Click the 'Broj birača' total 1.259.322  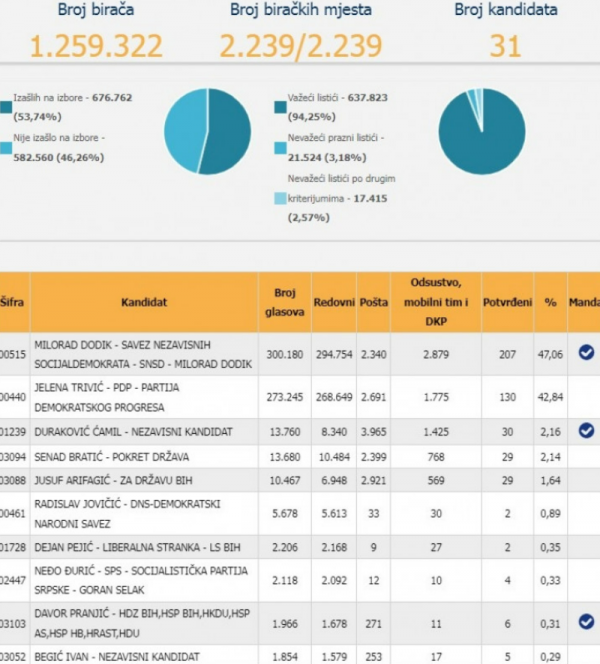[95, 47]
